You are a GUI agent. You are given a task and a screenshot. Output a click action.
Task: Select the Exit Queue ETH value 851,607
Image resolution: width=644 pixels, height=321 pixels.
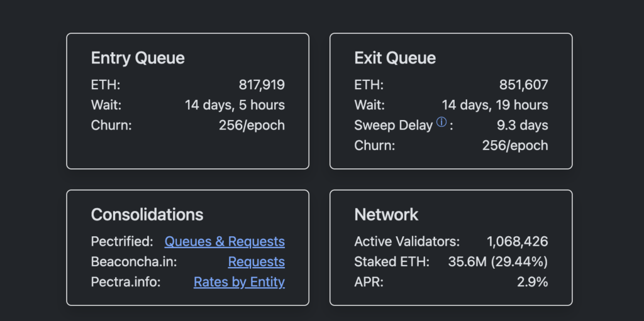tap(524, 85)
